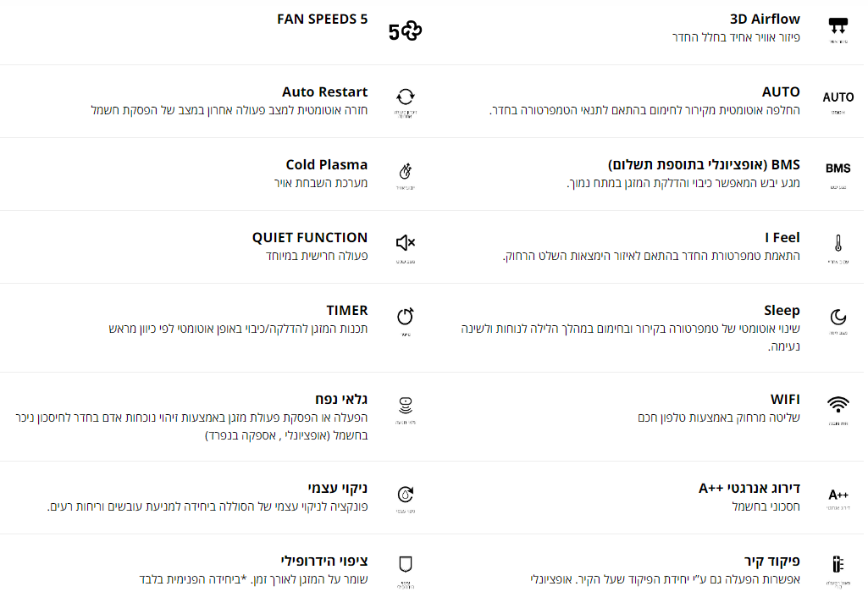Click the Quiet Function muted speaker icon
868x614 pixels.
point(406,243)
